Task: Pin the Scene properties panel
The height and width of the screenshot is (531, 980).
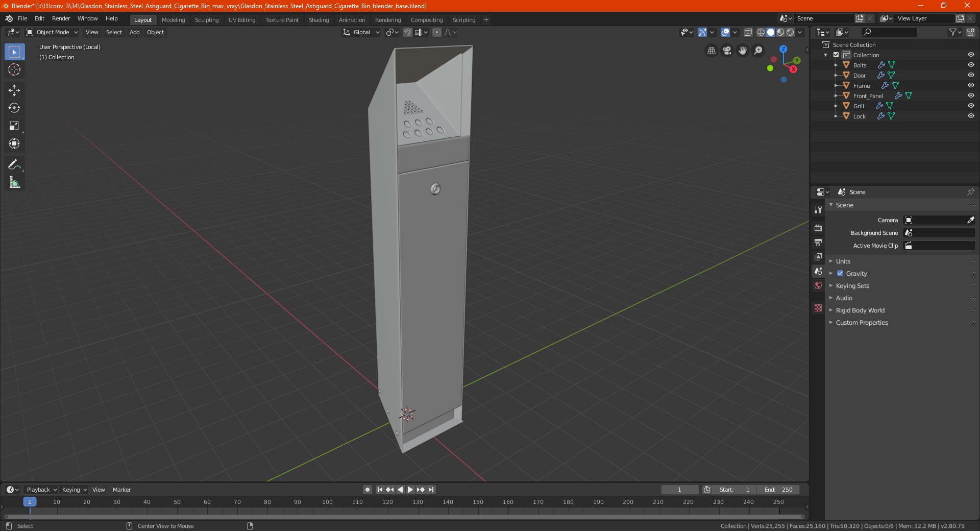Action: 970,192
